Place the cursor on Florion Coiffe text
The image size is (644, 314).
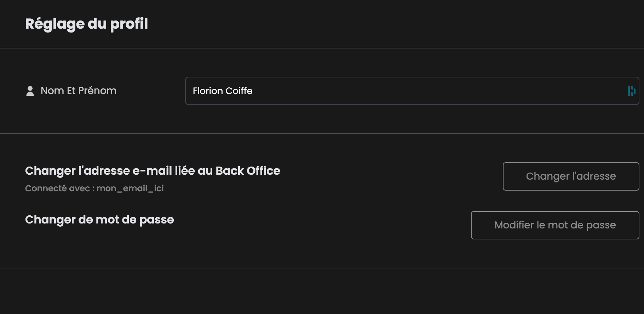coord(223,91)
